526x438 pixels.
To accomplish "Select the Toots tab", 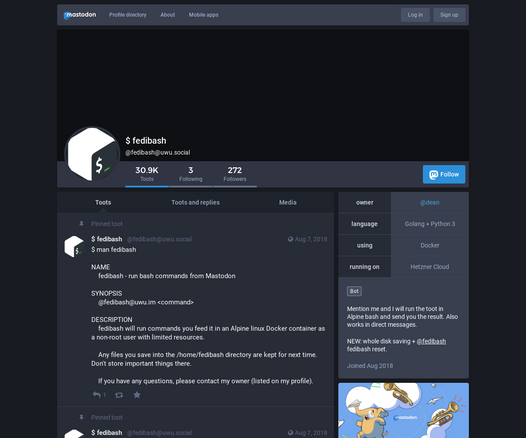I will [103, 202].
